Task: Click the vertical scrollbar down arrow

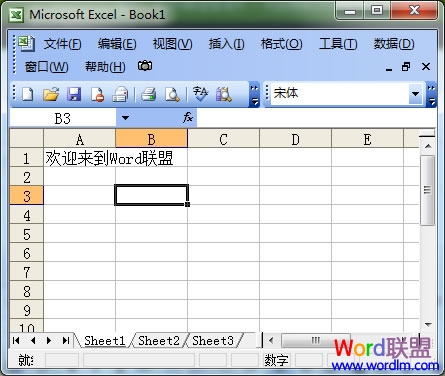Action: point(428,324)
